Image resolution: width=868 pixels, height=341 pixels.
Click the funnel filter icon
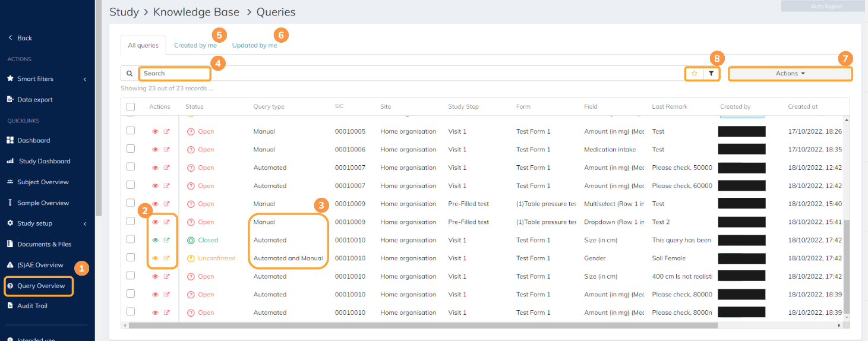pyautogui.click(x=711, y=73)
